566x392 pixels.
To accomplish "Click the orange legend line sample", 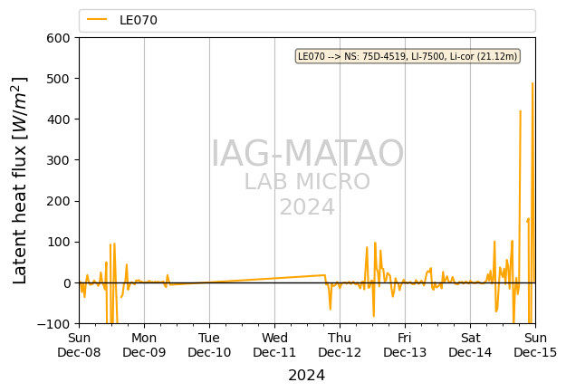I will 97,20.
